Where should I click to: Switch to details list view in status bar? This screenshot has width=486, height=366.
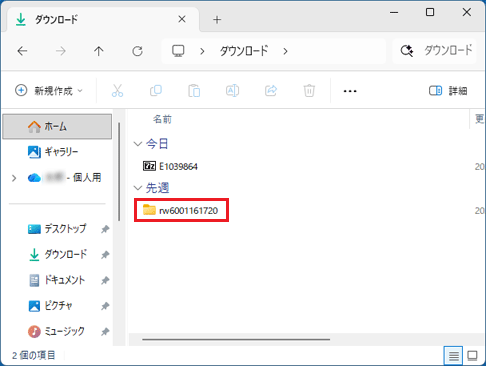point(453,356)
